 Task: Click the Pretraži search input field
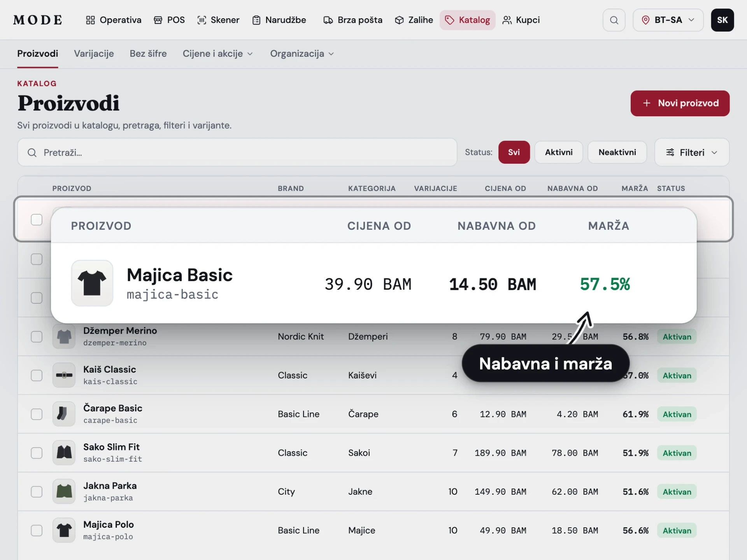coord(237,152)
